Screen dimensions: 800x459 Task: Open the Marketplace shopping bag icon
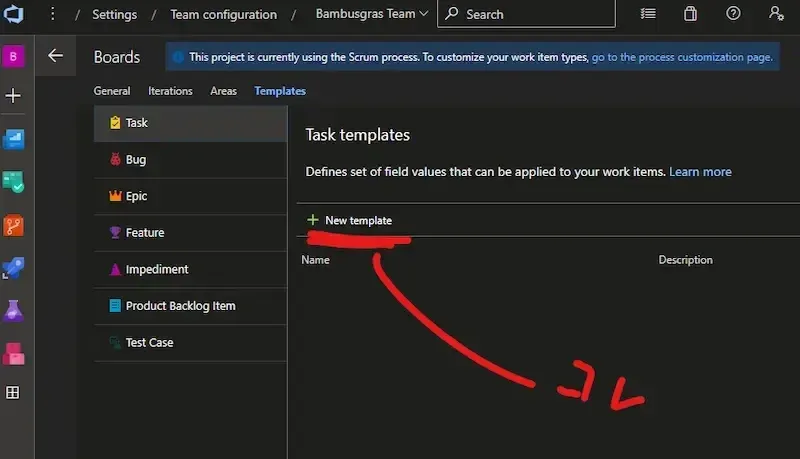click(x=690, y=14)
